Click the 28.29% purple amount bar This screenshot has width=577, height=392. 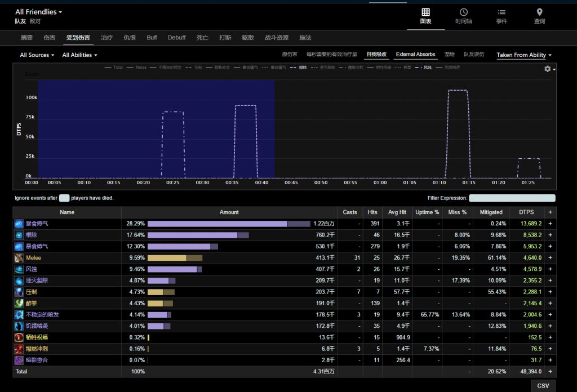click(x=229, y=224)
